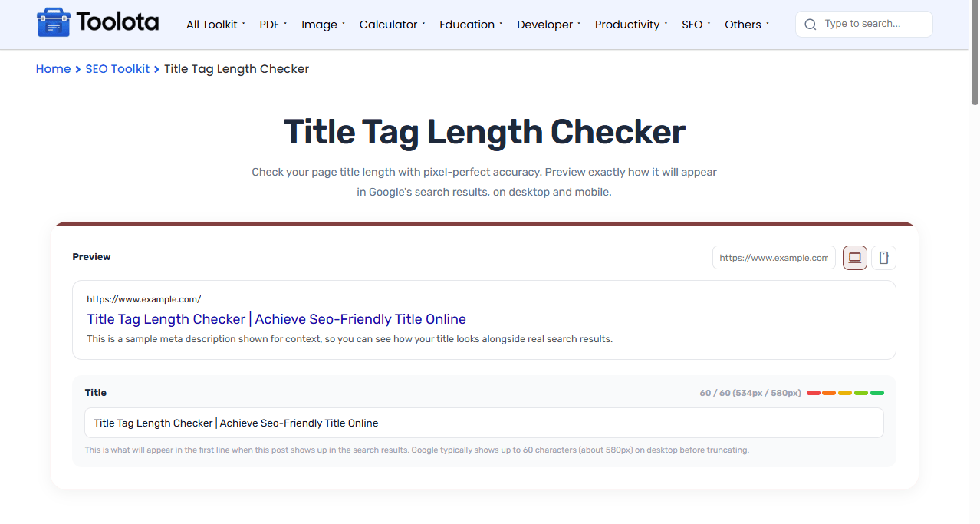Screen dimensions: 980x524
Task: Switch preview to mobile view icon
Action: [x=883, y=258]
